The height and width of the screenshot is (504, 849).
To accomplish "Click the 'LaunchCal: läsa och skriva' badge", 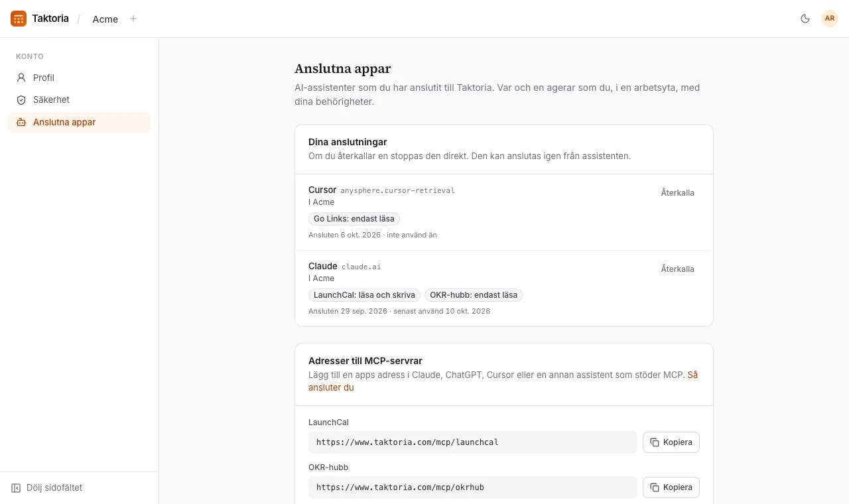I will [x=364, y=295].
